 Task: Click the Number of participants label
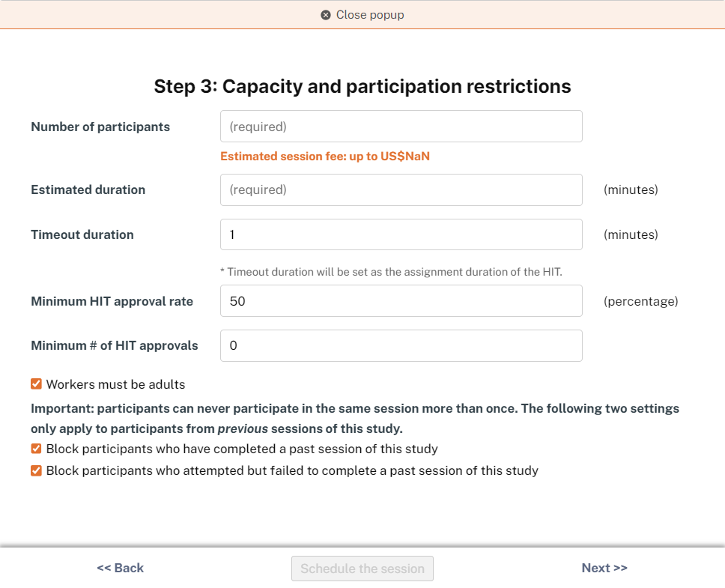[x=100, y=127]
